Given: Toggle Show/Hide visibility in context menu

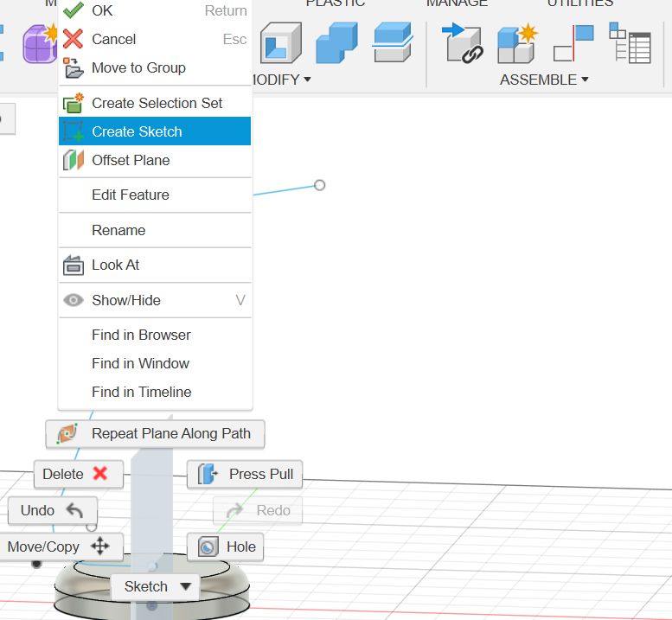Looking at the screenshot, I should tap(125, 300).
